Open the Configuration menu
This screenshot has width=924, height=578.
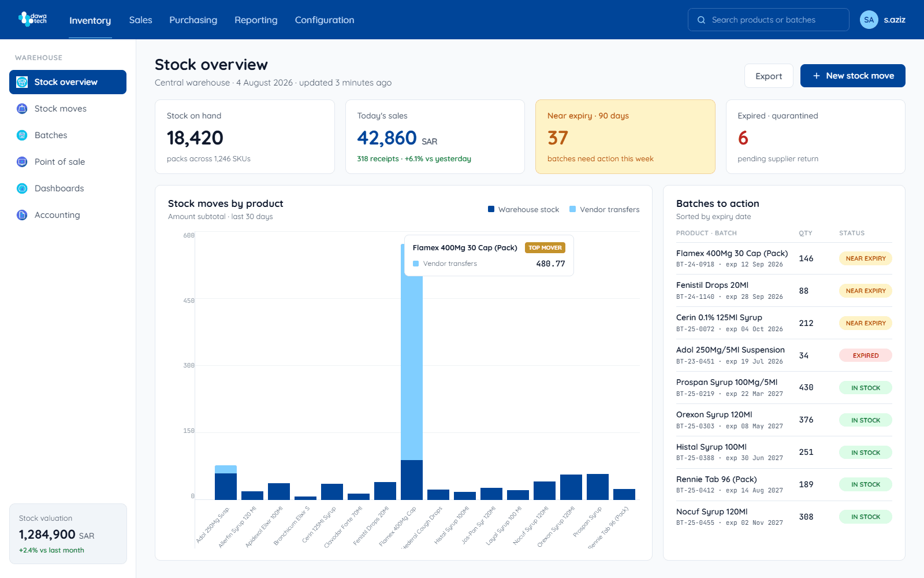pyautogui.click(x=325, y=20)
